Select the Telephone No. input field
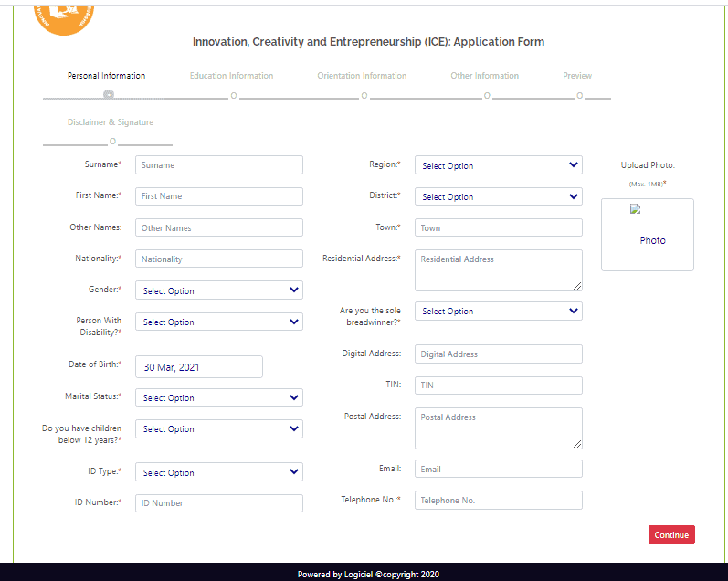The width and height of the screenshot is (728, 581). tap(498, 501)
